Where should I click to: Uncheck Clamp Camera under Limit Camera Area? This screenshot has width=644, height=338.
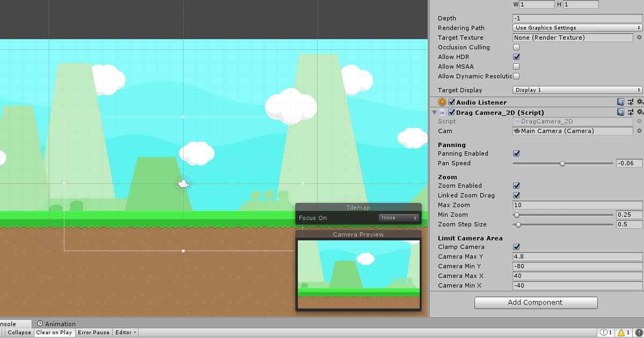click(x=516, y=247)
